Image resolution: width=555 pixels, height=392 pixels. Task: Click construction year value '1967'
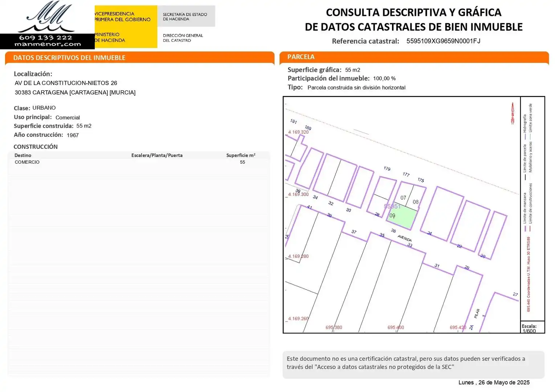tap(73, 135)
